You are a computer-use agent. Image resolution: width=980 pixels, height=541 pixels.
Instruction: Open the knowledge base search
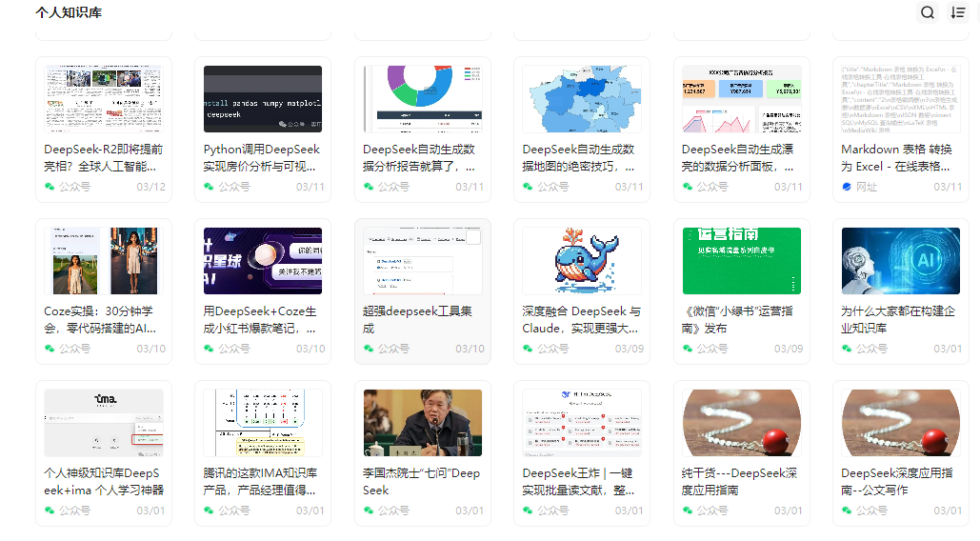pyautogui.click(x=928, y=12)
